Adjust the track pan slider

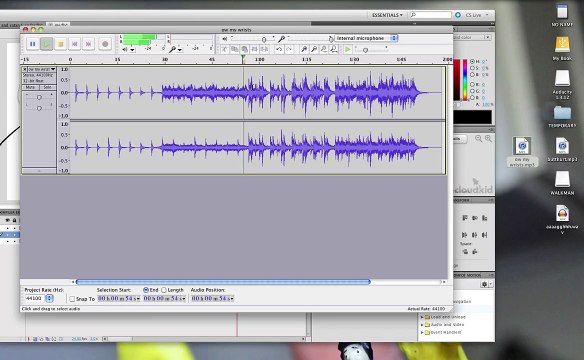click(39, 108)
